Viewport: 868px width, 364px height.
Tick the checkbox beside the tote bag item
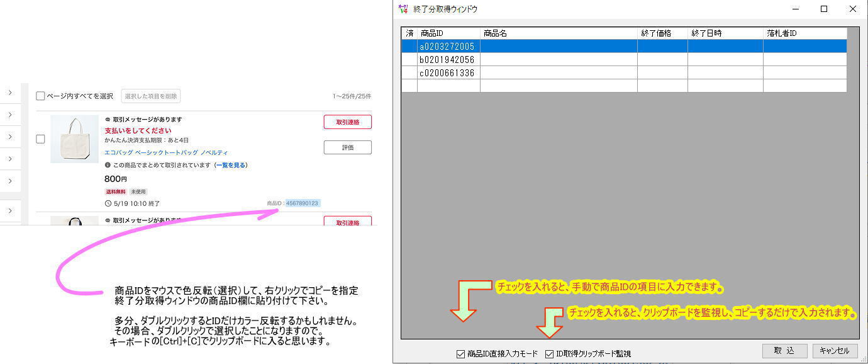pos(40,139)
